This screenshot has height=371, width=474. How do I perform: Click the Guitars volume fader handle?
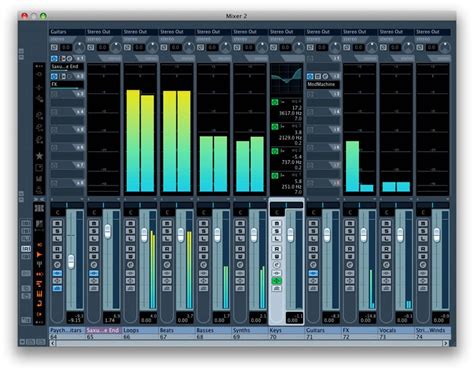pyautogui.click(x=327, y=235)
